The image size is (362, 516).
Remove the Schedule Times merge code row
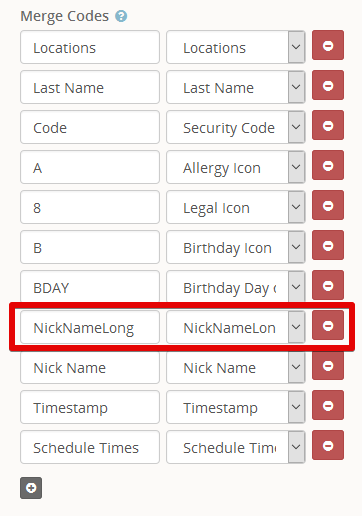(328, 445)
